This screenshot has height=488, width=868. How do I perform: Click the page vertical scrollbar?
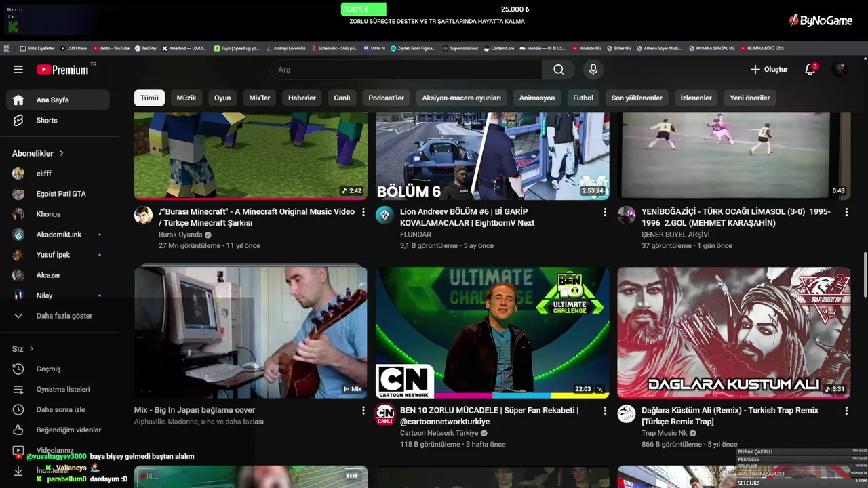coord(865,274)
